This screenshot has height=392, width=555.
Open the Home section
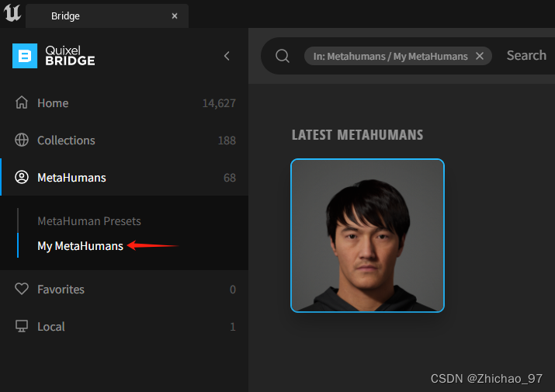[124, 103]
